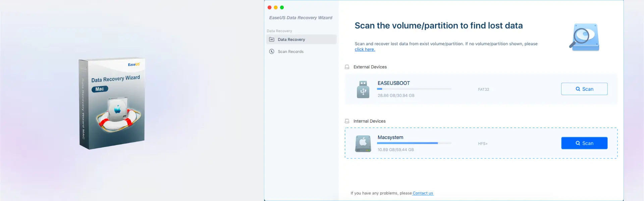Click the EASEUSBOOT storage usage bar
Screen dimensions: 644x201
coord(414,89)
